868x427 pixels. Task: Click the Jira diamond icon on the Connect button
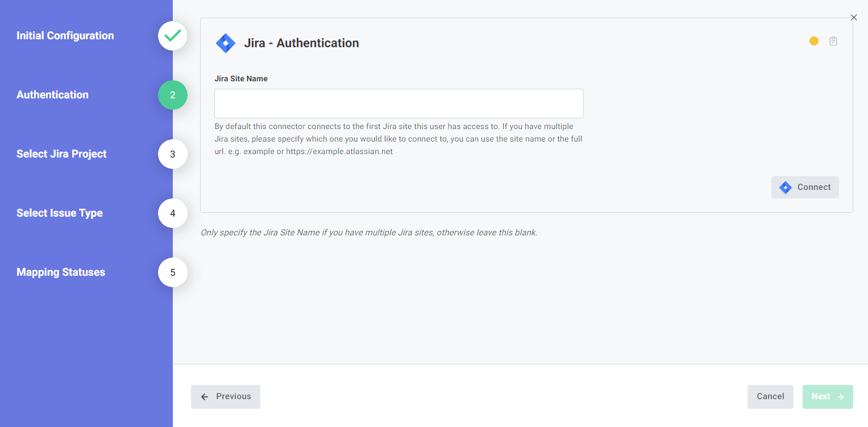coord(786,187)
